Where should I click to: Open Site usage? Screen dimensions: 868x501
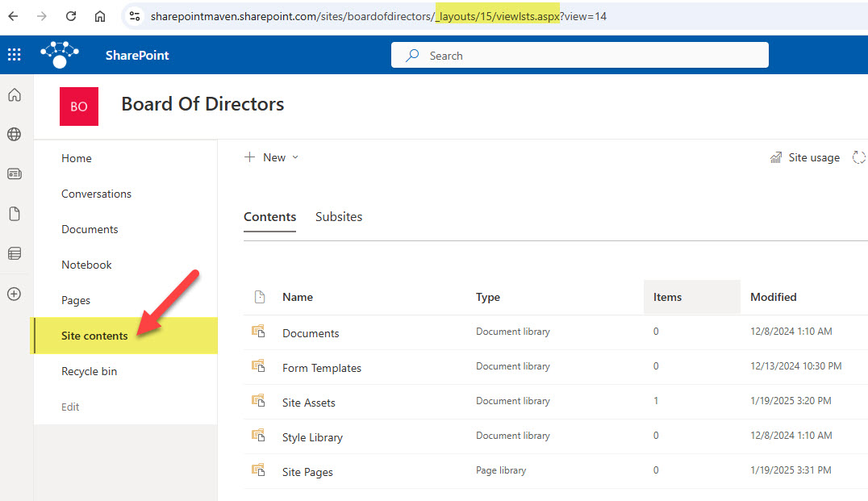(x=805, y=158)
